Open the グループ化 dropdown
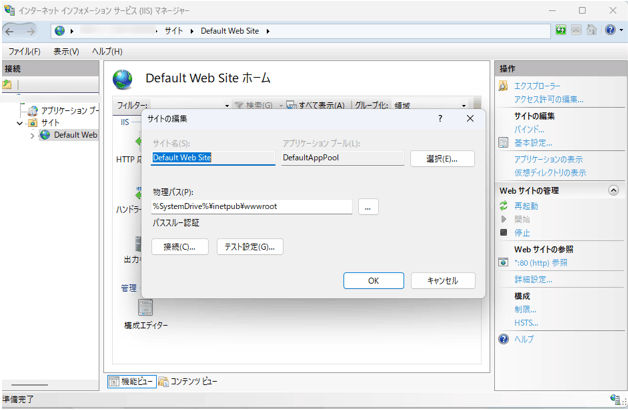 tap(464, 106)
